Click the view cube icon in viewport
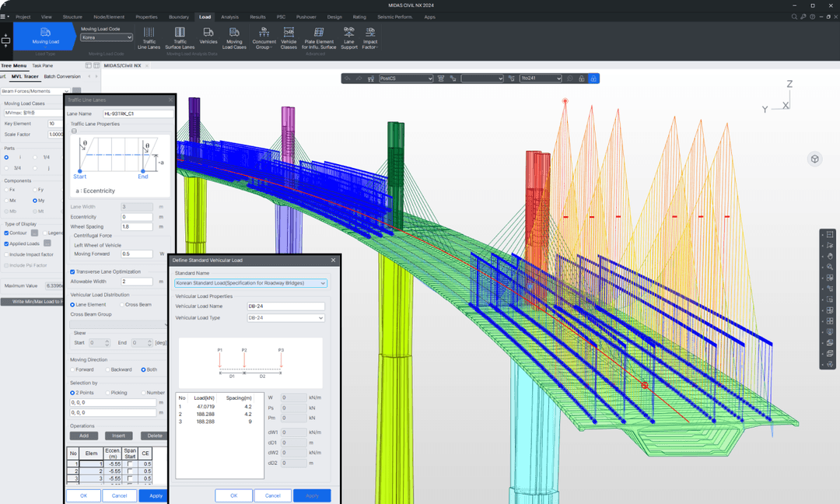The image size is (840, 504). click(x=815, y=159)
